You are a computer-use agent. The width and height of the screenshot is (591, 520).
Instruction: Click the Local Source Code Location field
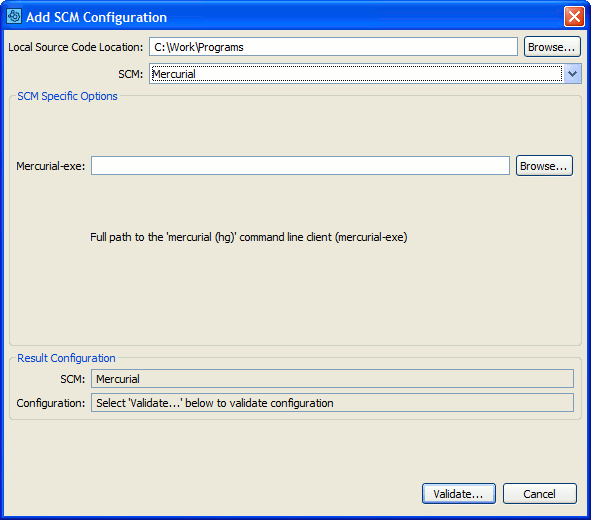[x=333, y=47]
